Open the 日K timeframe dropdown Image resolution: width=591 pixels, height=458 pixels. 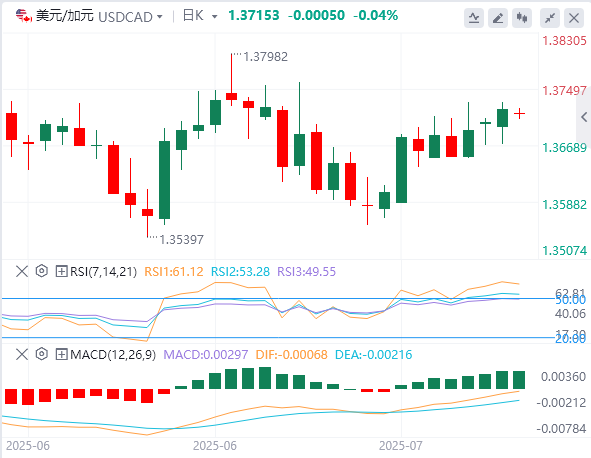click(x=200, y=16)
